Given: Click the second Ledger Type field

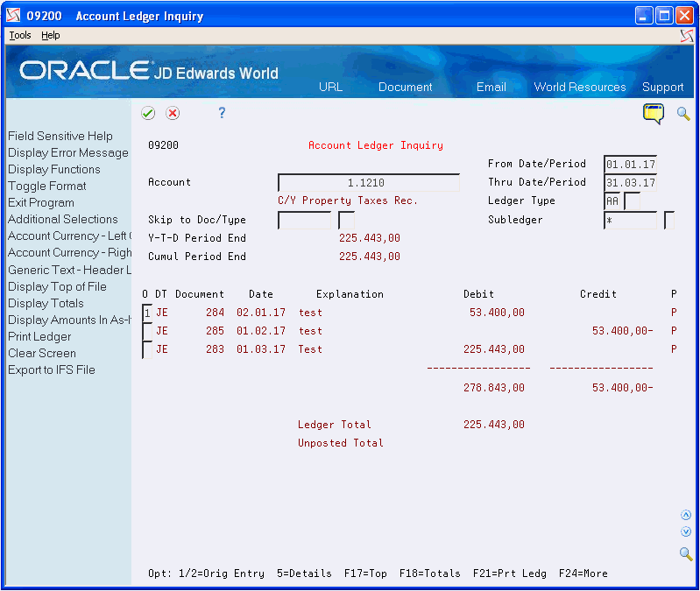Looking at the screenshot, I should coord(633,201).
